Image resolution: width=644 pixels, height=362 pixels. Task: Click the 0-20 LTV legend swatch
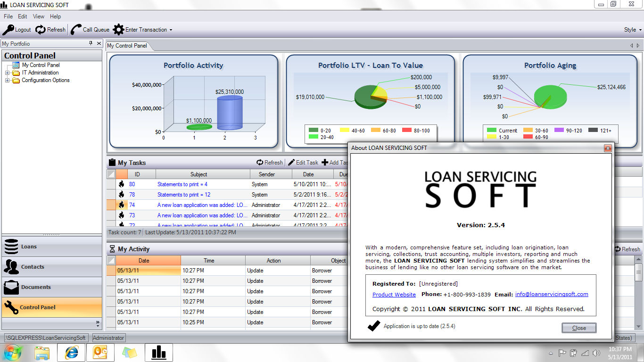tap(313, 130)
